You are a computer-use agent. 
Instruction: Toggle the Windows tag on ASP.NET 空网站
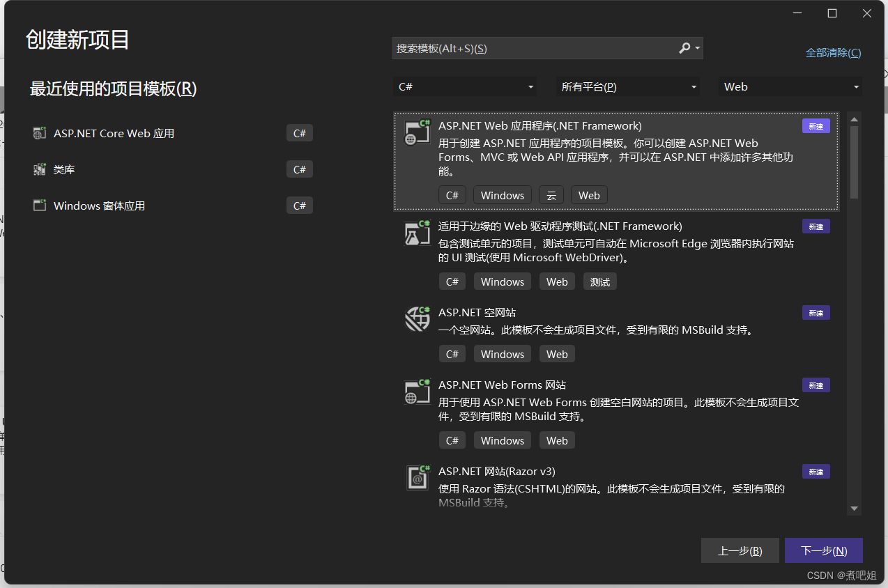pyautogui.click(x=502, y=353)
